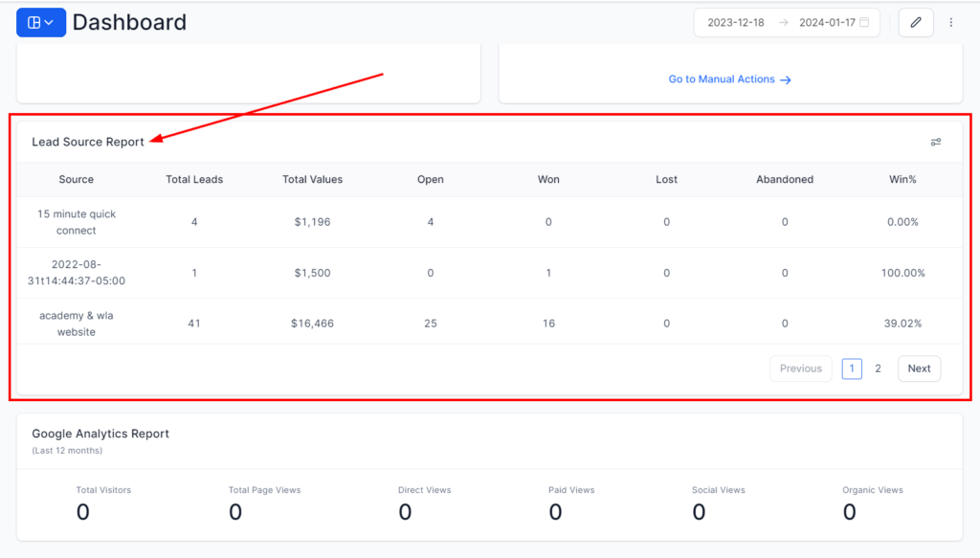Select page 1 in the pagination
This screenshot has width=980, height=558.
click(x=852, y=368)
